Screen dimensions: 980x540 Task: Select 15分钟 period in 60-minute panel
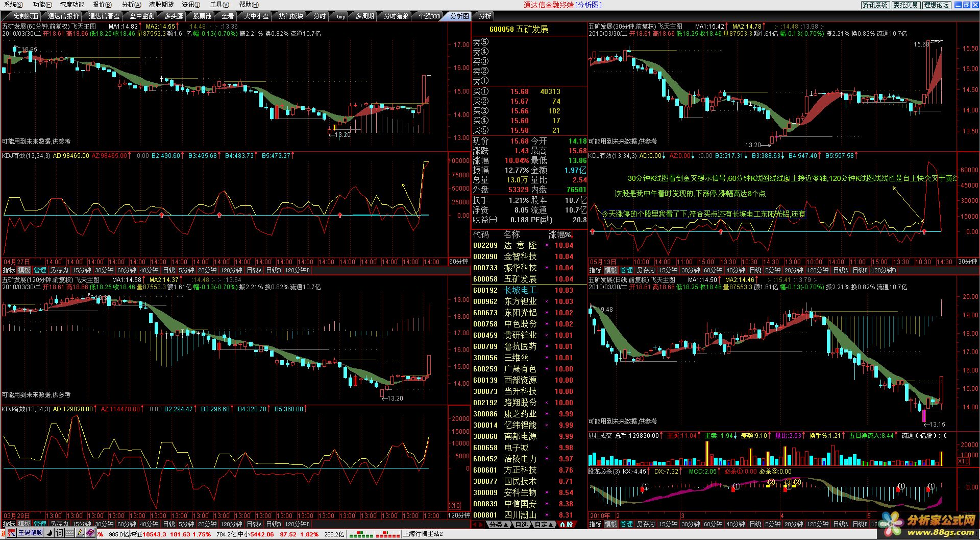point(82,270)
